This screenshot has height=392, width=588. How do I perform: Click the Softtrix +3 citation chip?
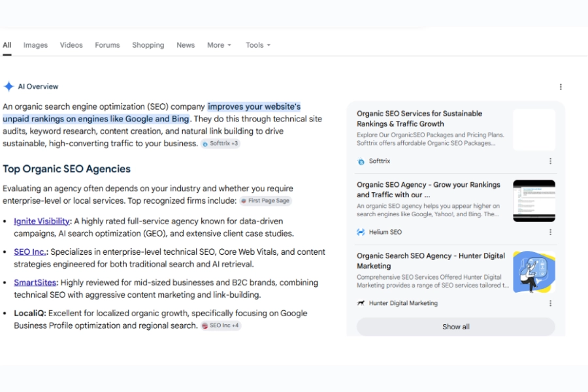coord(221,143)
